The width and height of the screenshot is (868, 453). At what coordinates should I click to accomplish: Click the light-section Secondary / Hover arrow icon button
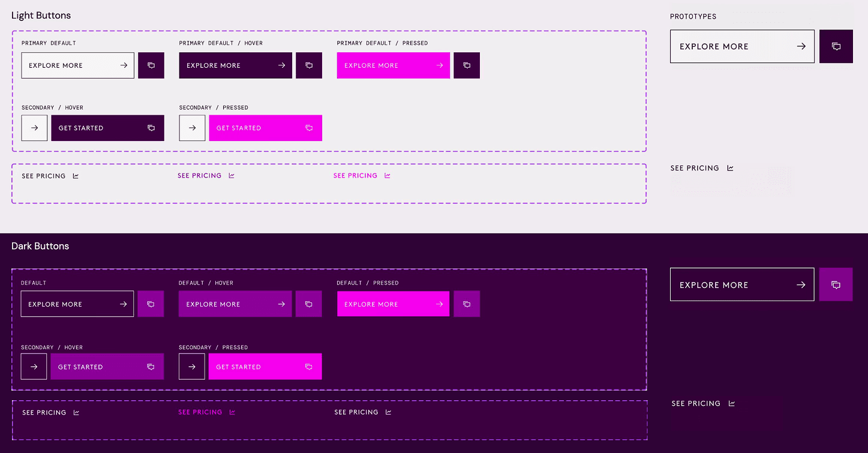coord(34,128)
